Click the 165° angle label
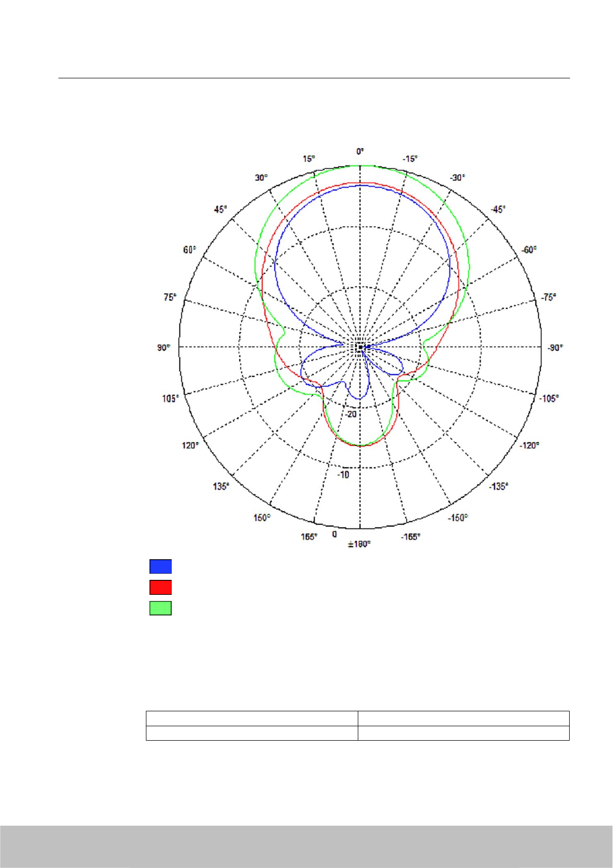Image resolution: width=614 pixels, height=868 pixels. [x=309, y=537]
